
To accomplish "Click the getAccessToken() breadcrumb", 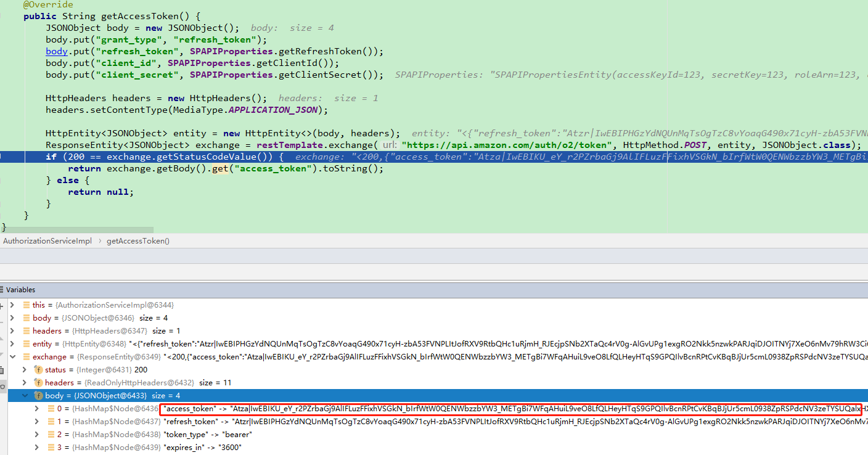I will pos(137,240).
